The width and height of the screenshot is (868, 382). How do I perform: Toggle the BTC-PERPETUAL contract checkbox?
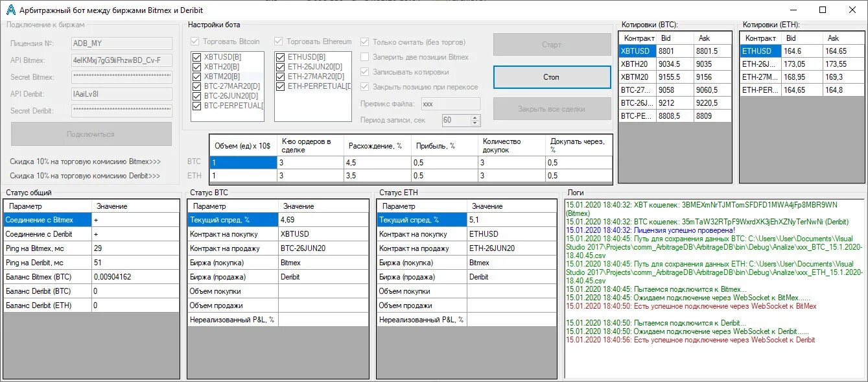[x=198, y=106]
